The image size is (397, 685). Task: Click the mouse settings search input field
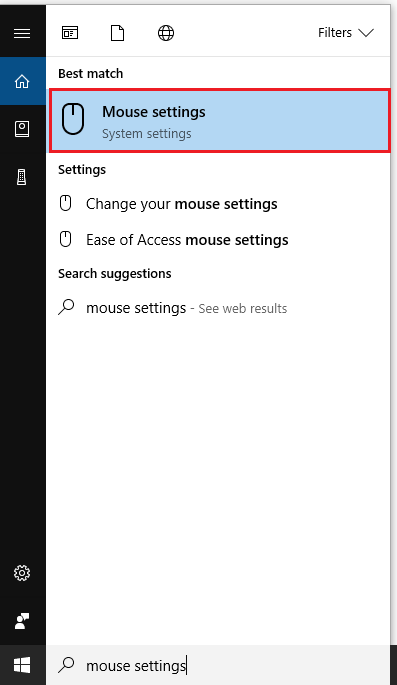pos(217,665)
